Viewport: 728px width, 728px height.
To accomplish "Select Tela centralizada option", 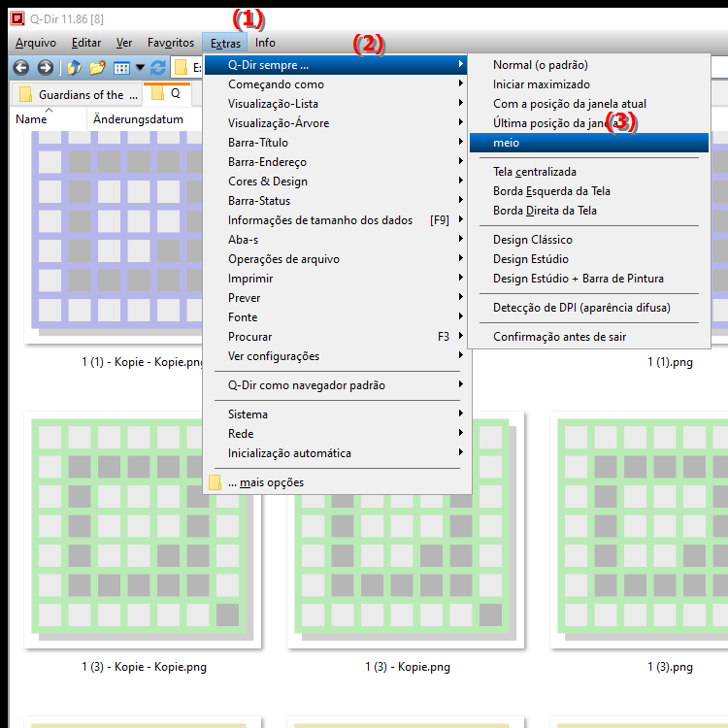I will (x=589, y=172).
